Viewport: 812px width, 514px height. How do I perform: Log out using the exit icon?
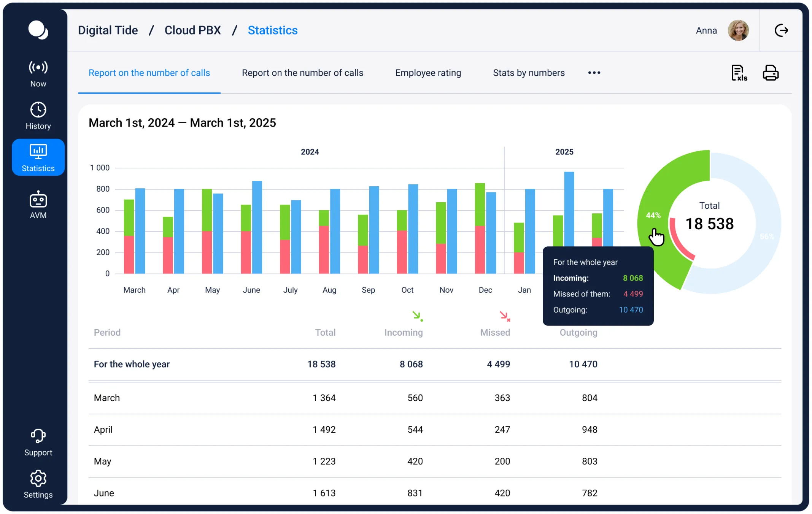(781, 30)
